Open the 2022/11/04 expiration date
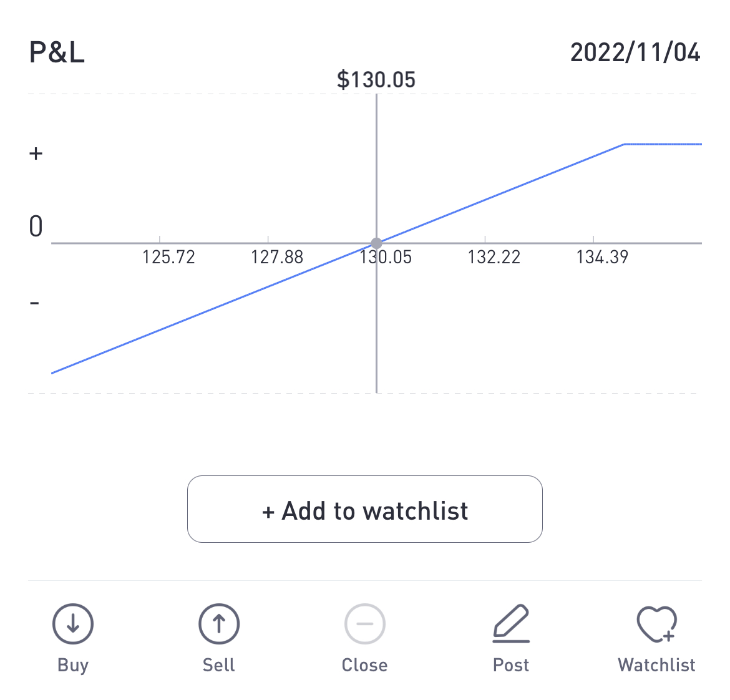Image resolution: width=730 pixels, height=700 pixels. click(635, 52)
